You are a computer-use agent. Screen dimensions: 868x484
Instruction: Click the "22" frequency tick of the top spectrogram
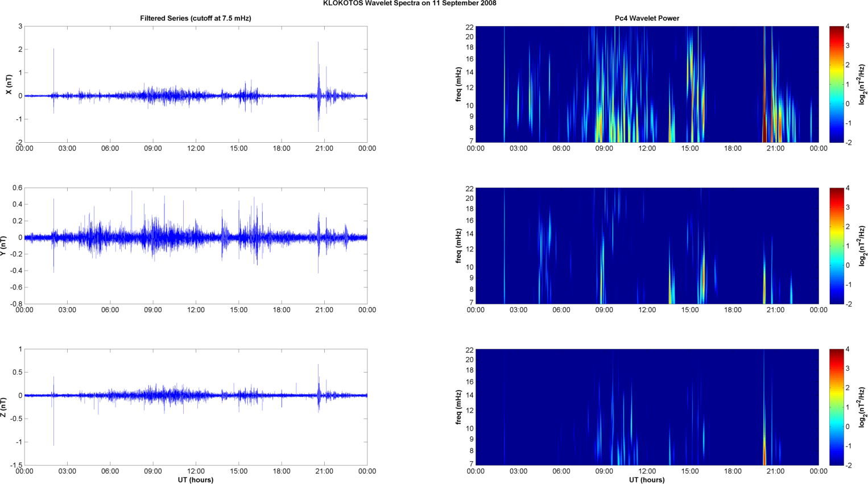pos(470,27)
